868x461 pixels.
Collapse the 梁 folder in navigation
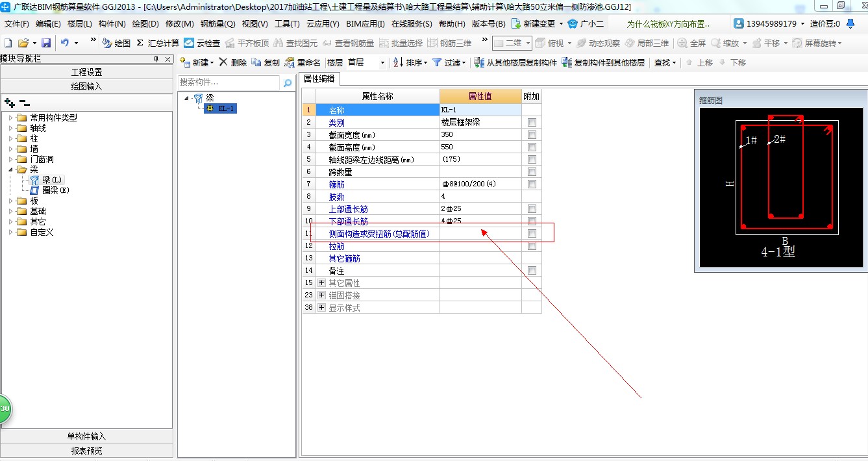pyautogui.click(x=11, y=169)
